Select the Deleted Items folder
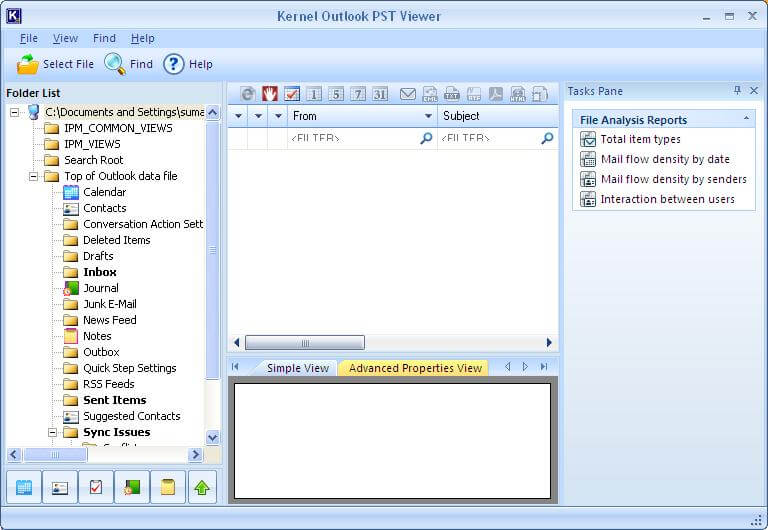 tap(117, 240)
